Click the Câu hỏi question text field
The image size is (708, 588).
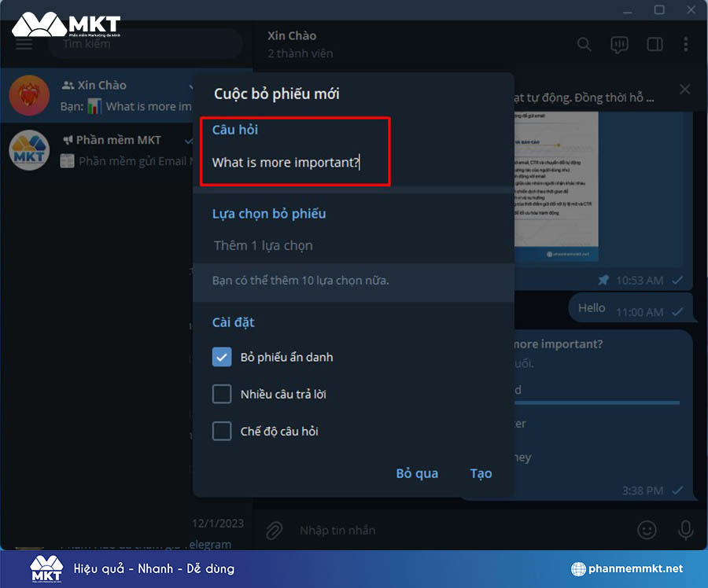[295, 163]
